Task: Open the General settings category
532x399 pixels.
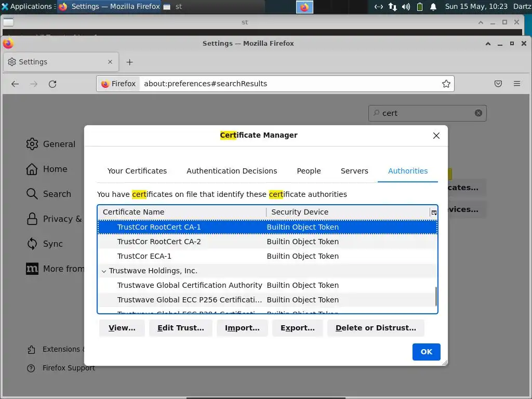Action: point(50,144)
